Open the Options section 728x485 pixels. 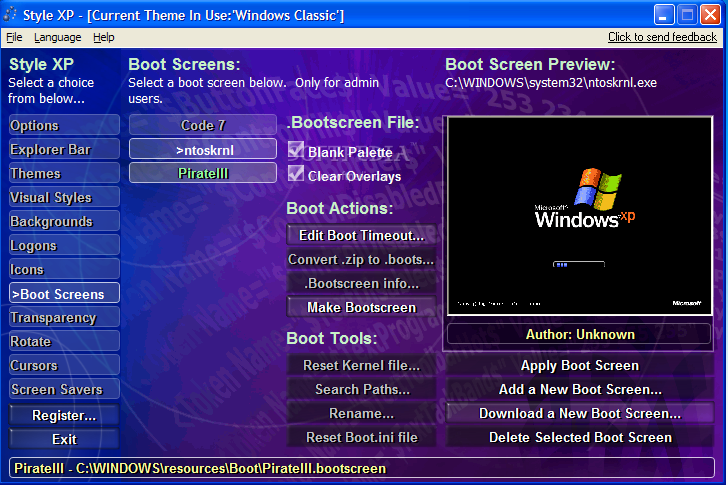tap(64, 125)
